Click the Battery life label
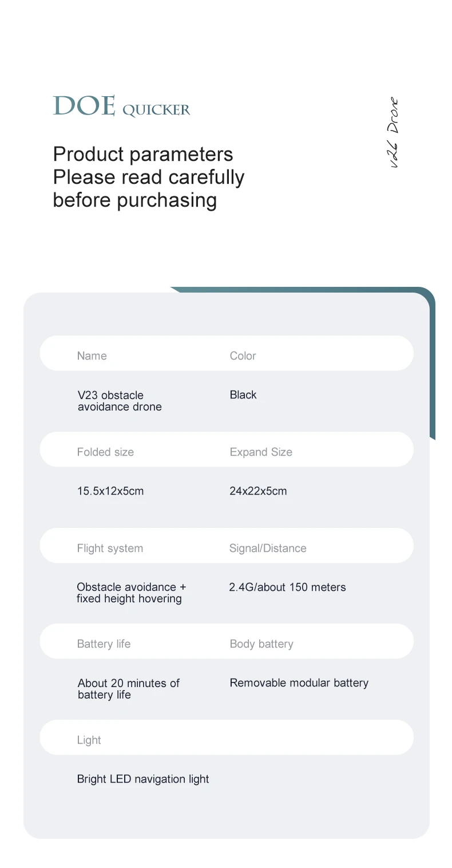The image size is (452, 868). [104, 644]
